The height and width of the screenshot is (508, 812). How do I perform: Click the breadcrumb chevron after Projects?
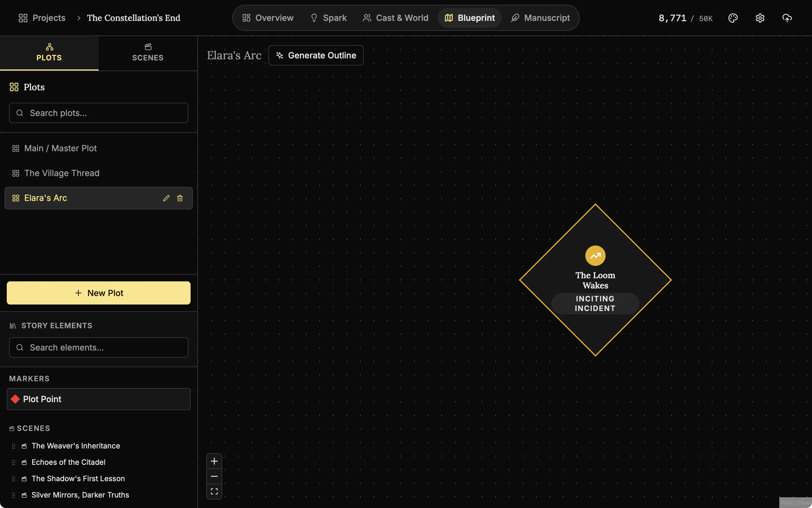point(78,18)
